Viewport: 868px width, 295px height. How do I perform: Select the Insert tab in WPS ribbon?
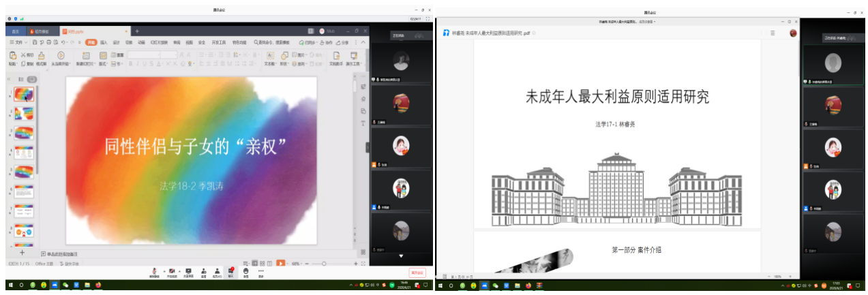(104, 42)
